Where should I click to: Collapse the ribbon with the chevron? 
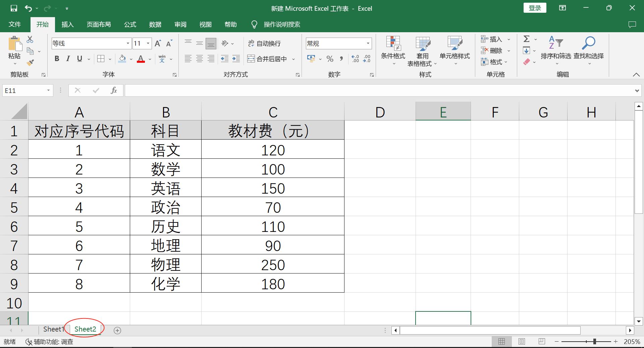click(x=636, y=75)
